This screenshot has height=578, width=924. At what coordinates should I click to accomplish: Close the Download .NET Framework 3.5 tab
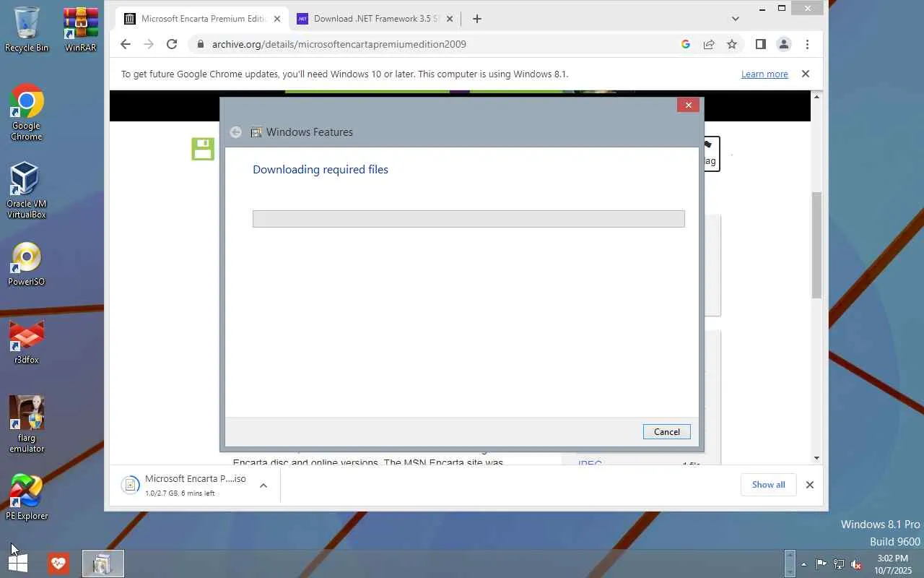(450, 19)
